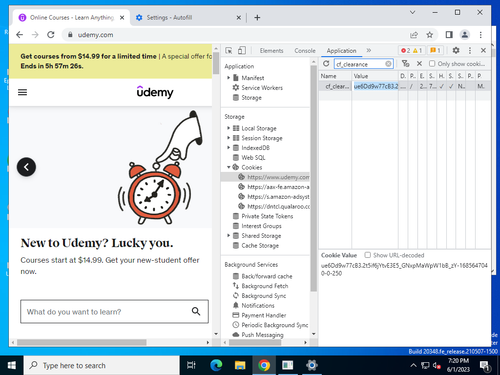Bookmark this page with the star icon
Screen dimensions: 500x375
[430, 35]
